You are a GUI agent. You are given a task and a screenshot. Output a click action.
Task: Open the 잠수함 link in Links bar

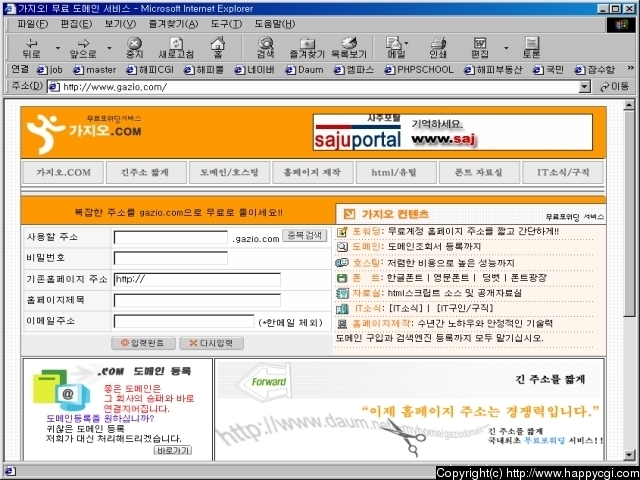tap(594, 70)
